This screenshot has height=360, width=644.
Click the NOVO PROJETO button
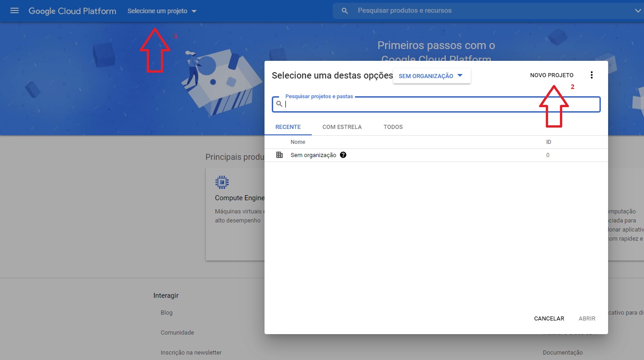pos(551,75)
